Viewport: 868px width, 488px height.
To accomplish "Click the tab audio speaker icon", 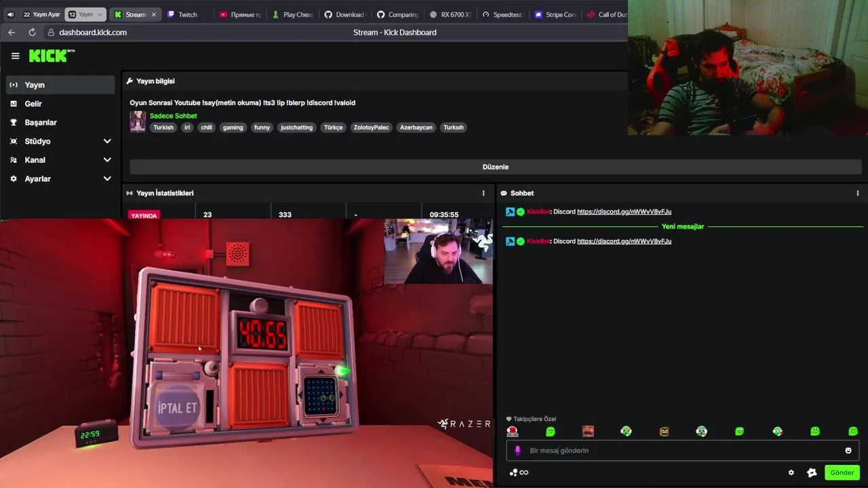I will (x=10, y=14).
